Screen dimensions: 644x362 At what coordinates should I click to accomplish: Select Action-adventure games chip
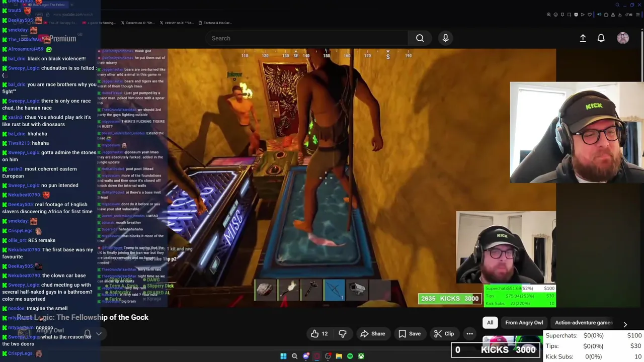[x=583, y=323]
